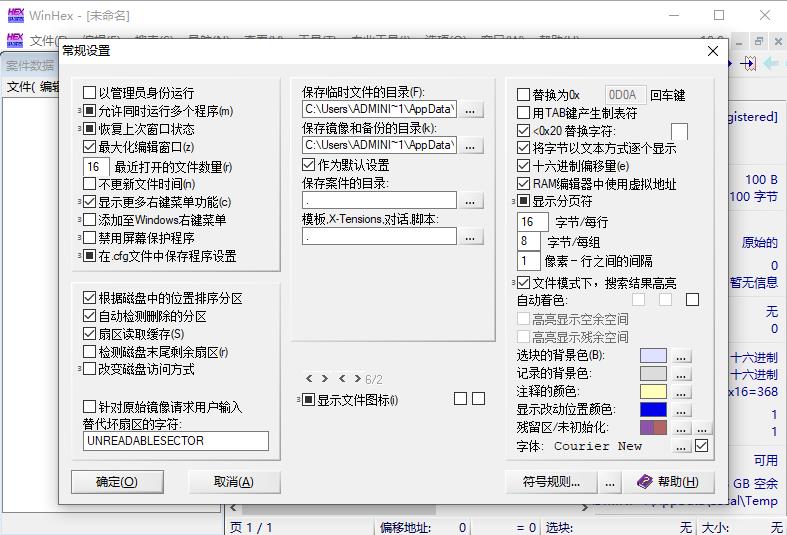Click the 模板,X-Tensions,对话,脚本 path field
Screen dimensions: 787x535
point(379,237)
